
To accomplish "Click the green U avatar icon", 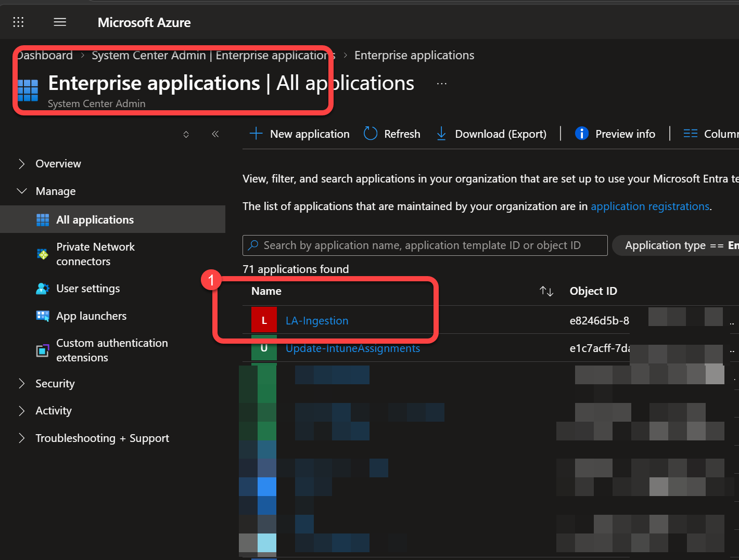I will [264, 348].
